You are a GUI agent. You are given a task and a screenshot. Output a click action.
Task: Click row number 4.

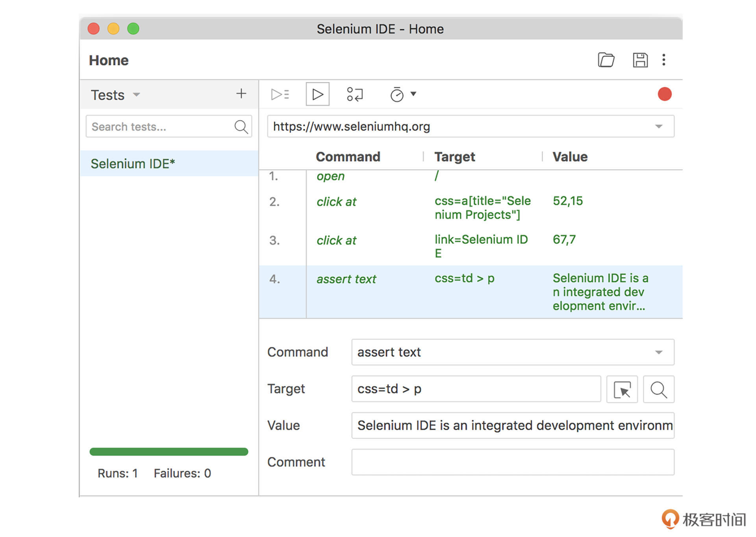[274, 279]
